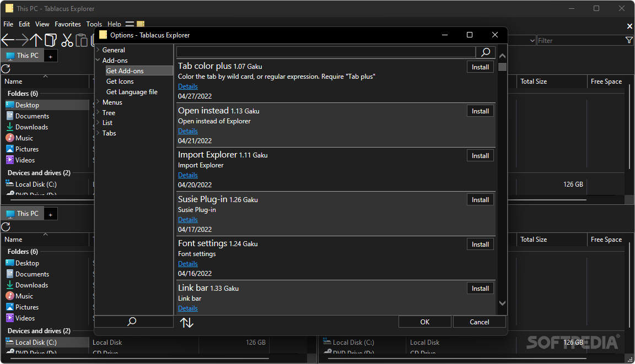
Task: Click the add-ons list scrollbar thumb
Action: tap(503, 67)
